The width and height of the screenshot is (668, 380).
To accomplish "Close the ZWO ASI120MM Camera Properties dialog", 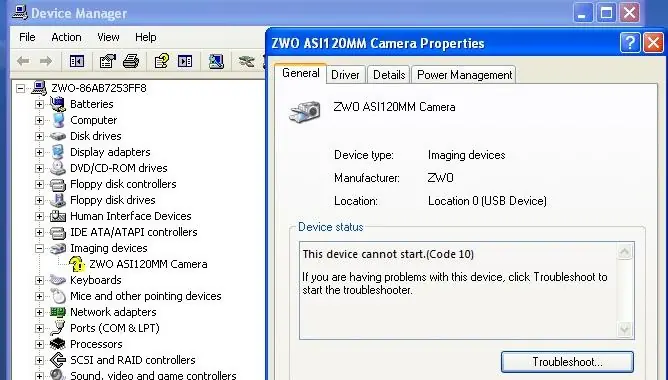I will pyautogui.click(x=653, y=43).
